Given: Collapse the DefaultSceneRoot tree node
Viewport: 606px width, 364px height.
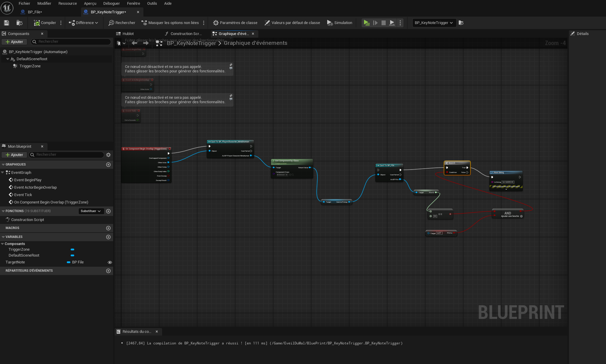Looking at the screenshot, I should tap(8, 59).
